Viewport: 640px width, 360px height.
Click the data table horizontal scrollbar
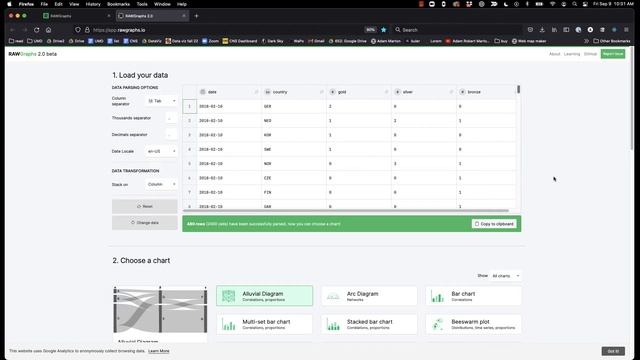[346, 211]
